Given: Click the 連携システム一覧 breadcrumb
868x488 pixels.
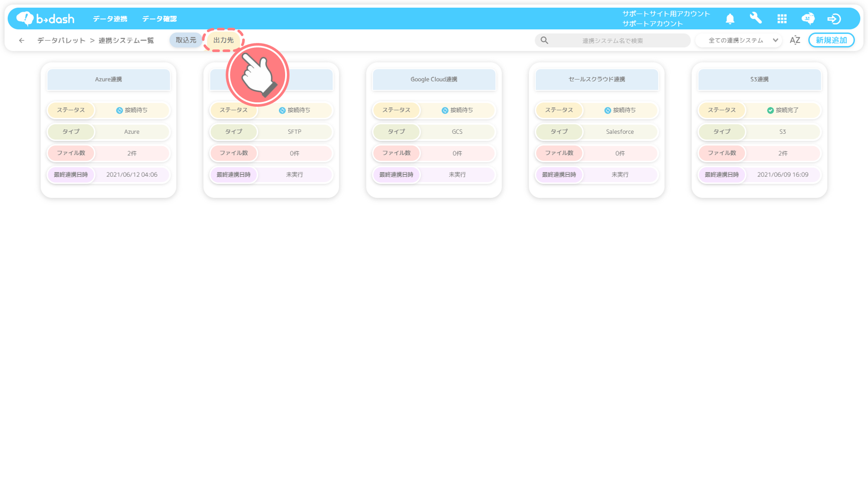Looking at the screenshot, I should click(126, 40).
